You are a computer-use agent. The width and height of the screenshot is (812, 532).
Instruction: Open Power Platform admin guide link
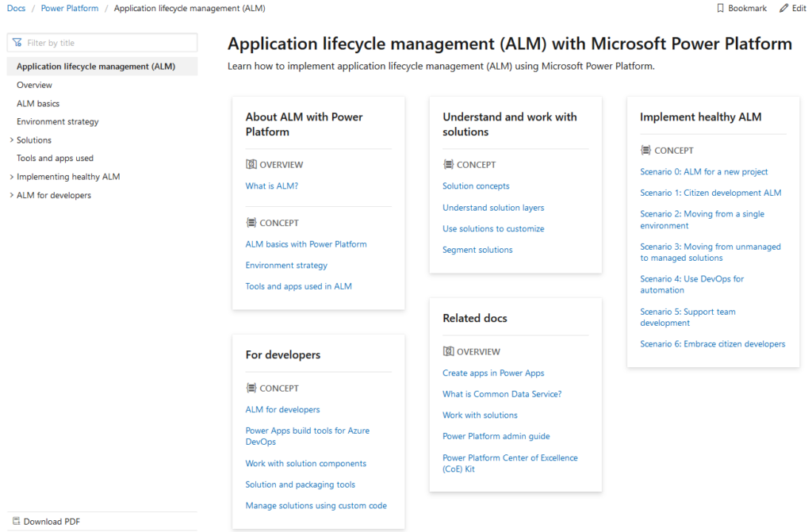click(x=496, y=436)
